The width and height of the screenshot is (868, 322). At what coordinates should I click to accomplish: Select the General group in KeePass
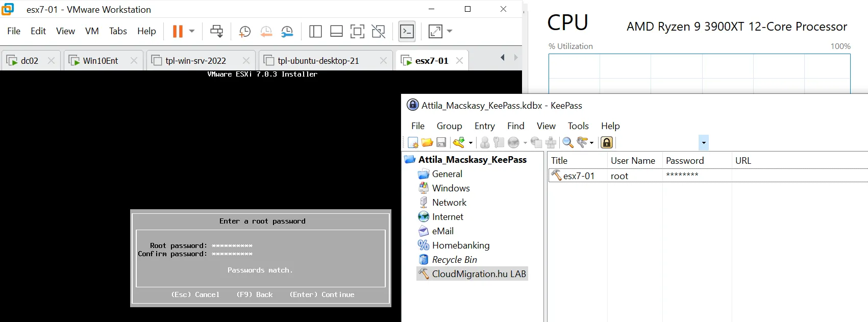coord(447,174)
